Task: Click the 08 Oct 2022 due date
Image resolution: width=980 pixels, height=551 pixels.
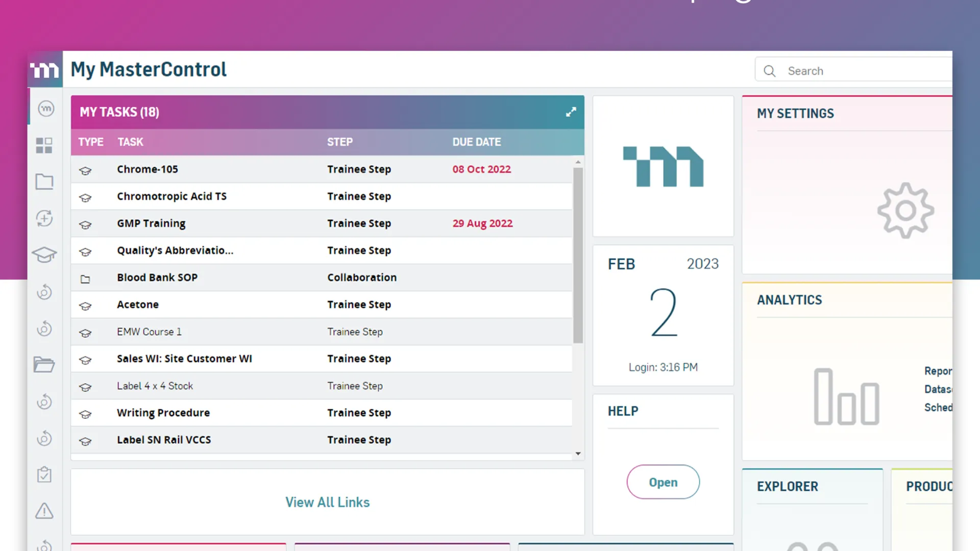Action: pos(482,169)
